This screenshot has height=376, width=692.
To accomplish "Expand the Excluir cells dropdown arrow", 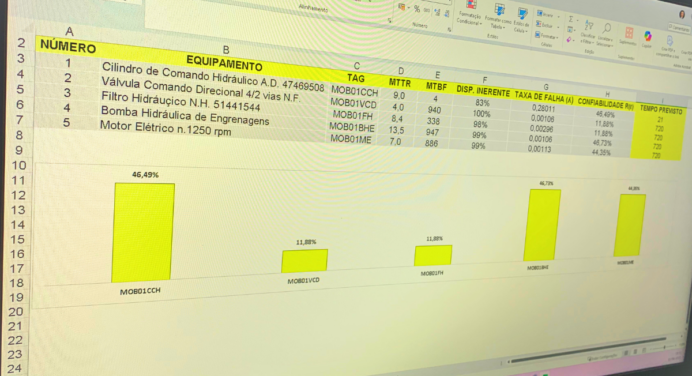I will point(558,27).
